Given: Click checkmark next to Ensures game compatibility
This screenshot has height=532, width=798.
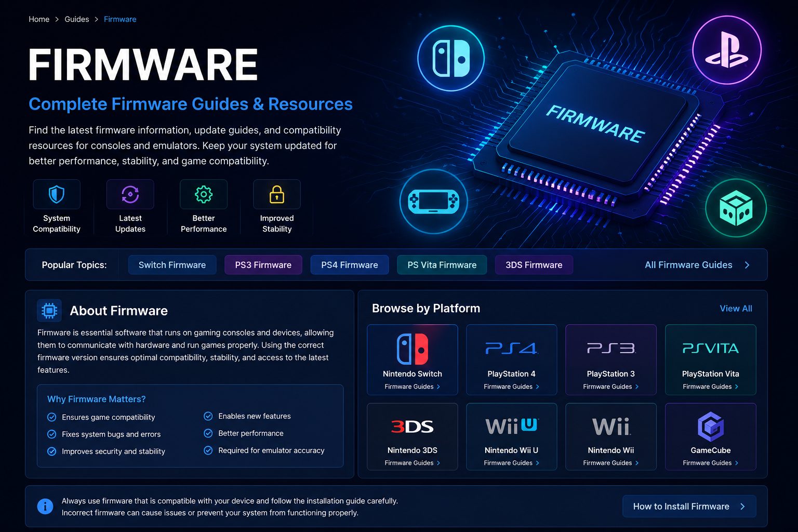Looking at the screenshot, I should [51, 417].
